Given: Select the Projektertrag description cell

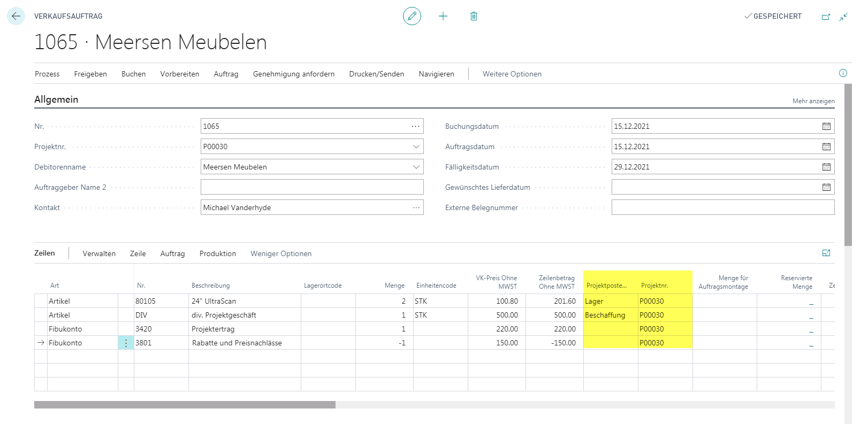Looking at the screenshot, I should pyautogui.click(x=245, y=329).
